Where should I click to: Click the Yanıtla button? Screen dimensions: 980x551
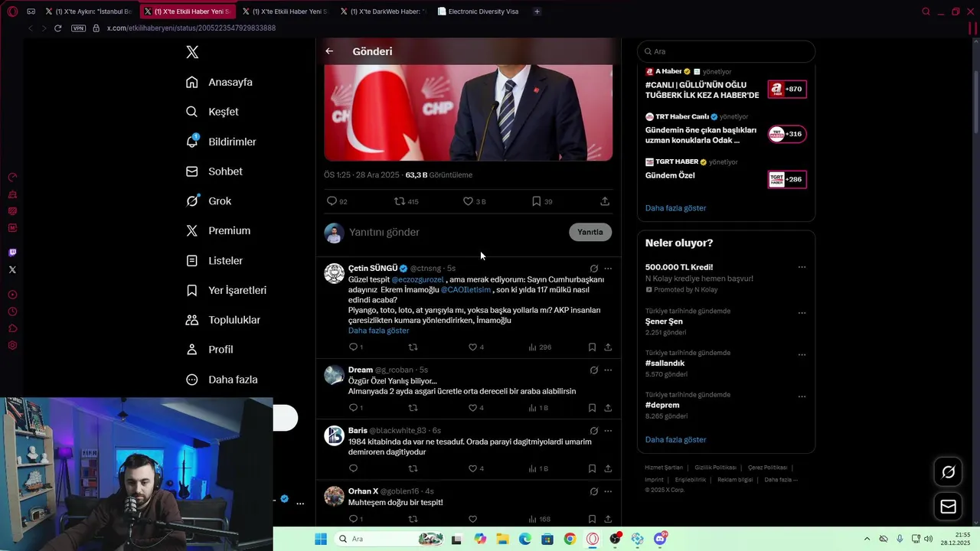point(590,232)
